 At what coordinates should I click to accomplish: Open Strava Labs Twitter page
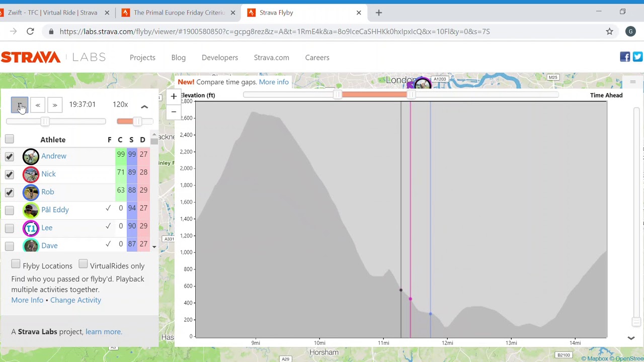(x=637, y=57)
